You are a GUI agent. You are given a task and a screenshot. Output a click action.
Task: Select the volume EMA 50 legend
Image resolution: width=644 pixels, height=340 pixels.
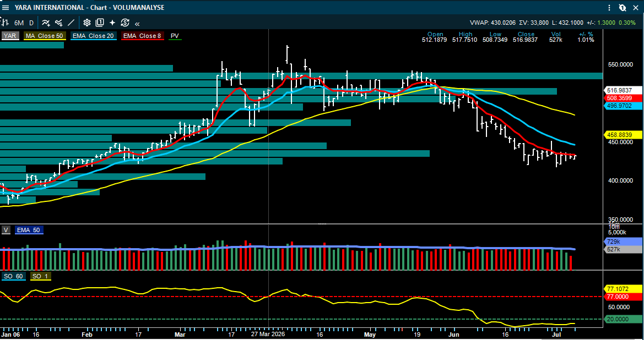pos(30,230)
